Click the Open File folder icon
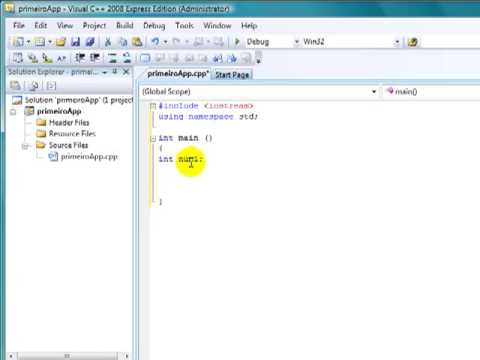Viewport: 480px width, 360px height. 61,42
